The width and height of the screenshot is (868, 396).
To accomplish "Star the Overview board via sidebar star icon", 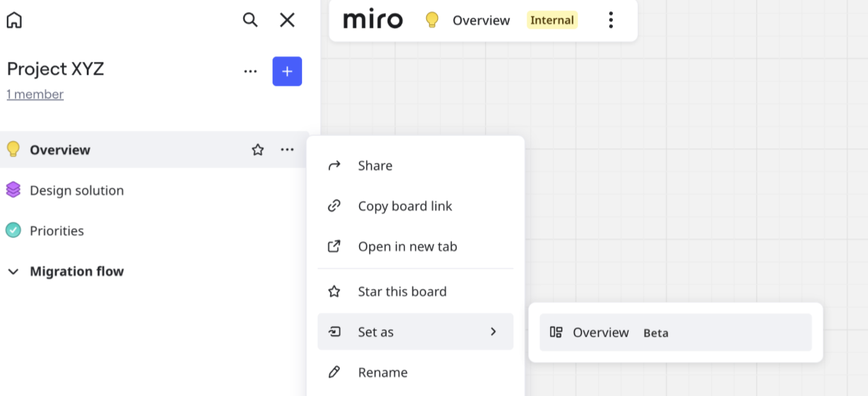I will [x=258, y=149].
